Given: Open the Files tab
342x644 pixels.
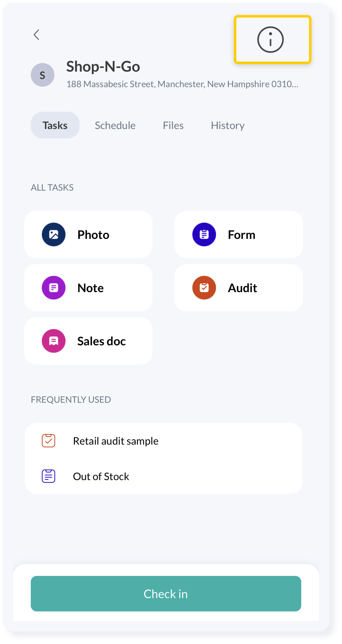Looking at the screenshot, I should tap(173, 125).
